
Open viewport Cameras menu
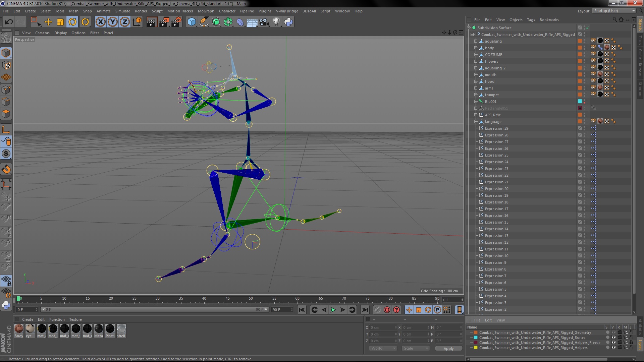(x=42, y=33)
